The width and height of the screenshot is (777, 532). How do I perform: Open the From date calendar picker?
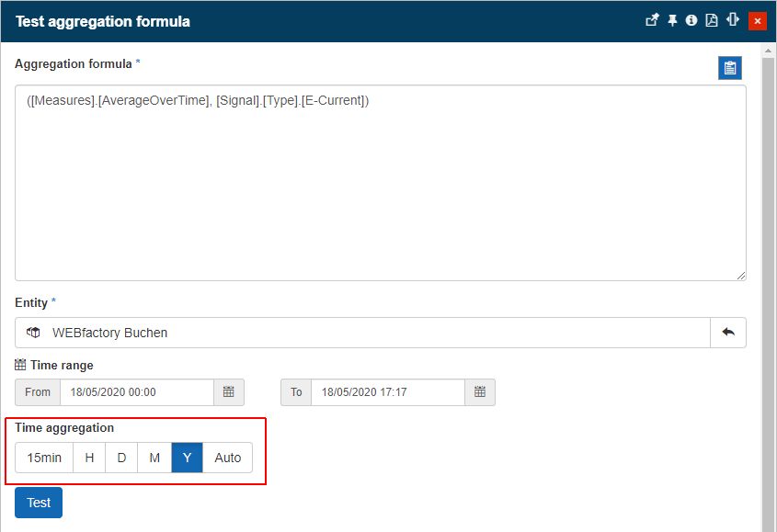[229, 392]
